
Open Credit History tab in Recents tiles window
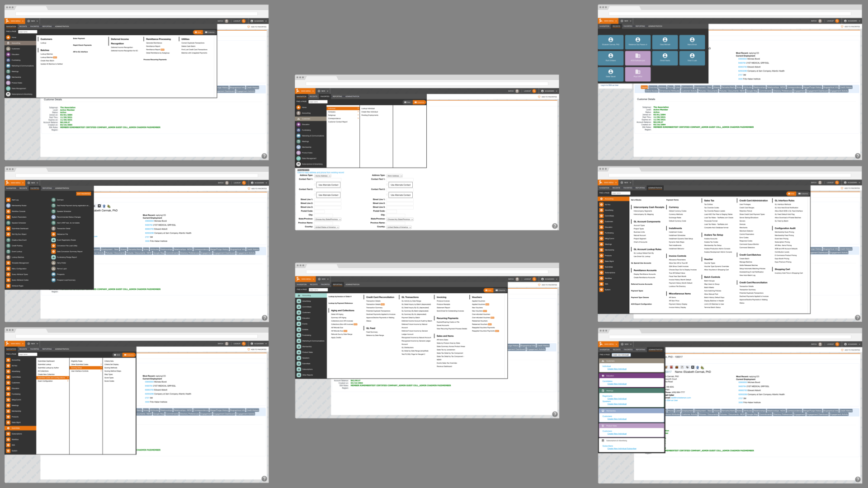click(x=846, y=87)
